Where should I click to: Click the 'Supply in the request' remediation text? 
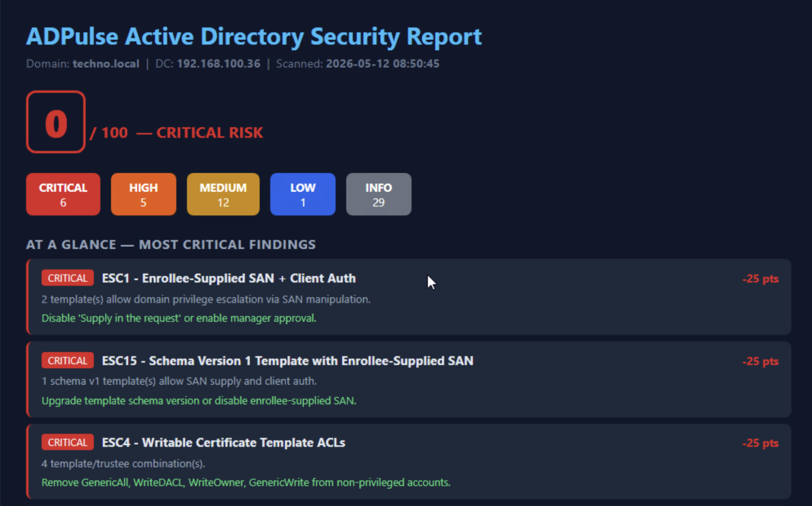click(x=179, y=318)
